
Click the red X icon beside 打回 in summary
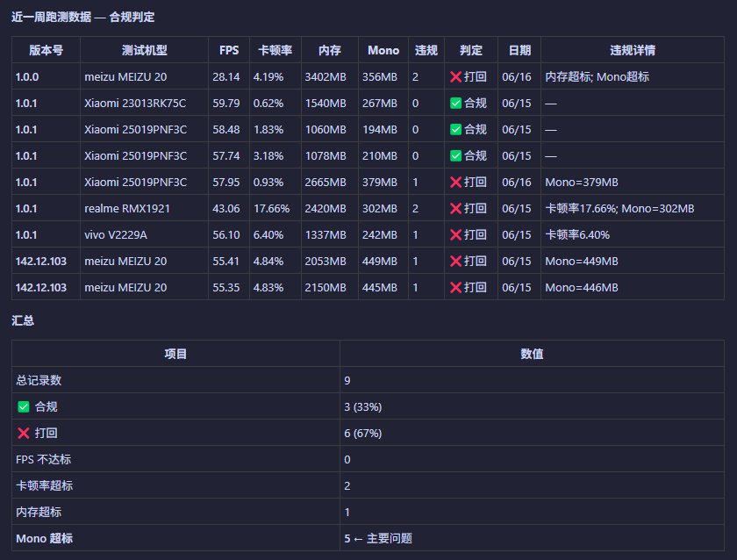[x=24, y=433]
